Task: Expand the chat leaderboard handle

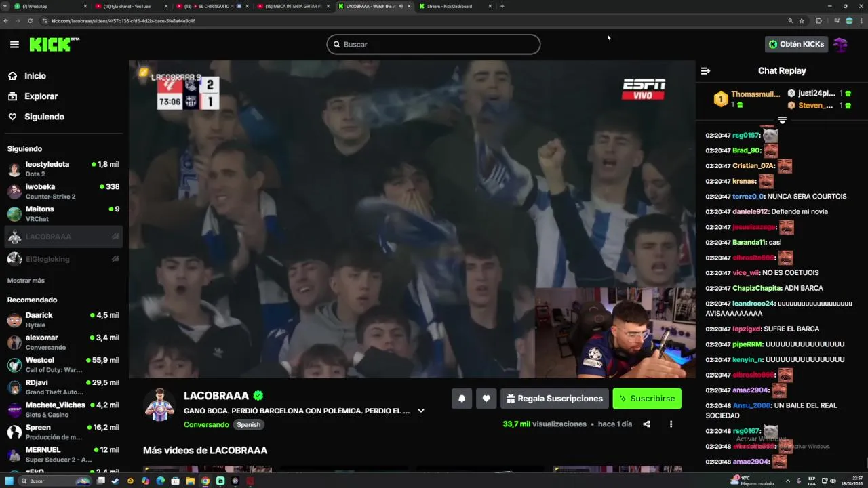Action: click(782, 120)
